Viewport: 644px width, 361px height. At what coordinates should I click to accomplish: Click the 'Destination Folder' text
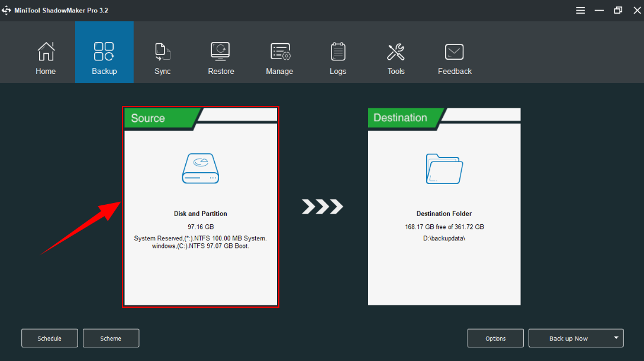444,214
